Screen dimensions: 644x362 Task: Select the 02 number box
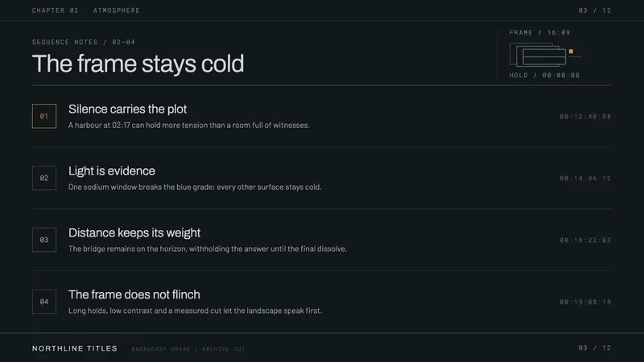tap(44, 178)
